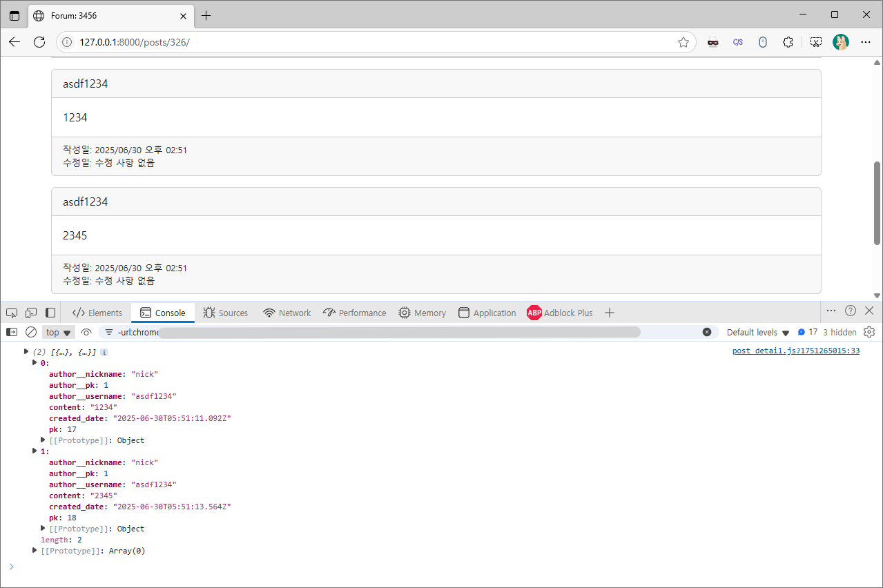Close the Forum: 3456 tab

click(x=183, y=15)
